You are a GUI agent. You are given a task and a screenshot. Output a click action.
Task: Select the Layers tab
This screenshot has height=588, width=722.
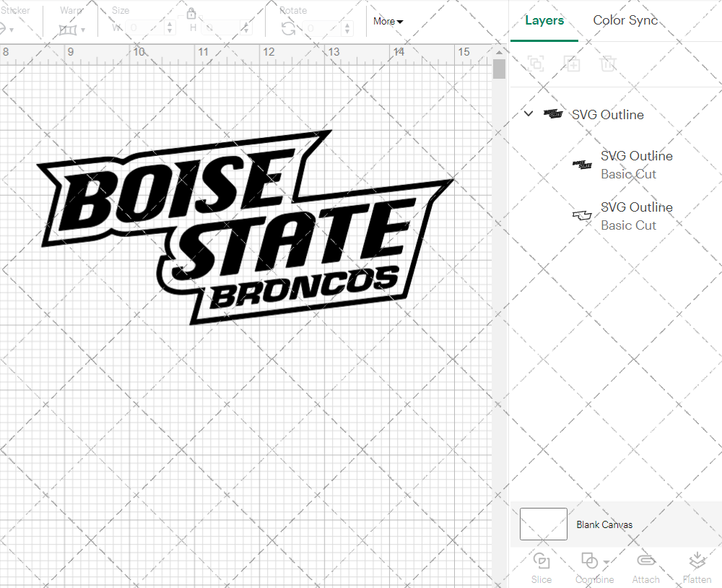pyautogui.click(x=544, y=20)
